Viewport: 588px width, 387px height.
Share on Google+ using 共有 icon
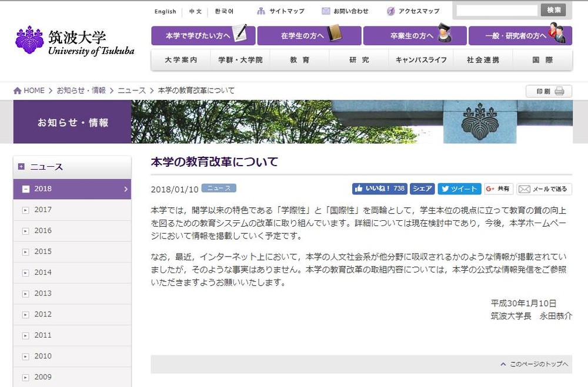click(x=490, y=189)
